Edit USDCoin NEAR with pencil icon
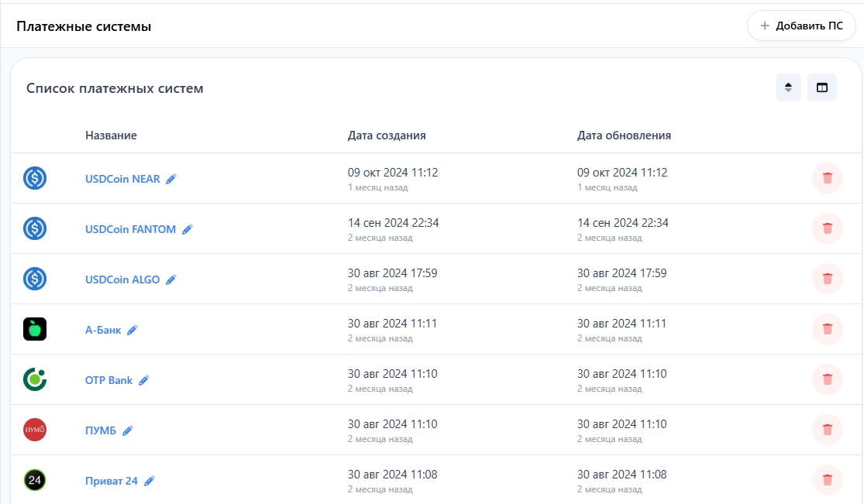 tap(171, 179)
